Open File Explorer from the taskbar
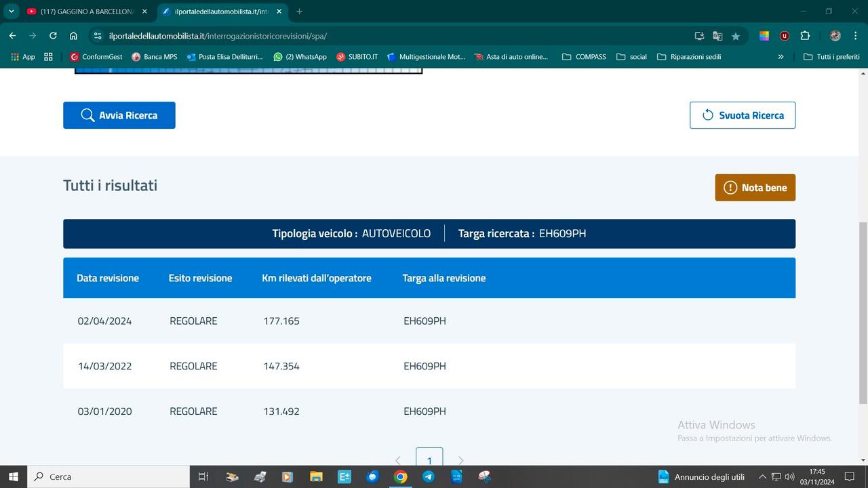The height and width of the screenshot is (488, 868). pos(316,476)
